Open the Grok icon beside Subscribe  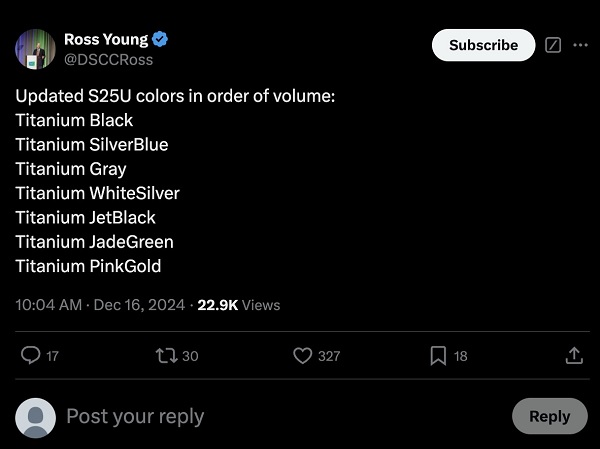pyautogui.click(x=553, y=45)
